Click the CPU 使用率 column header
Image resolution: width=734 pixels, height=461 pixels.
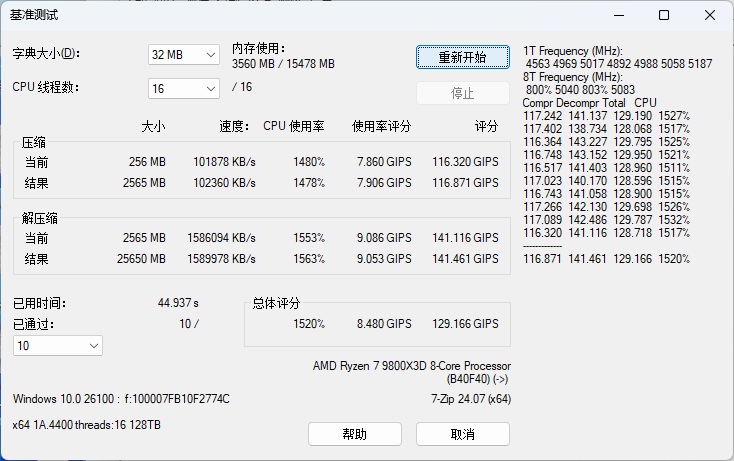pyautogui.click(x=294, y=126)
